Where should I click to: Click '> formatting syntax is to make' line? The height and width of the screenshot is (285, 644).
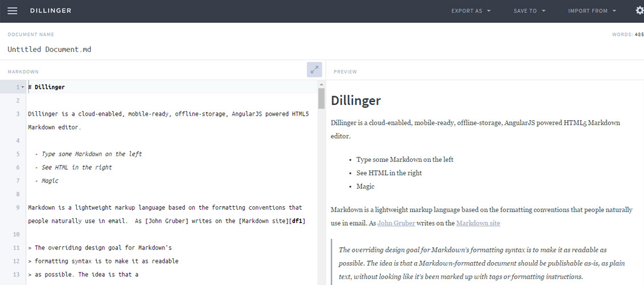coord(103,261)
